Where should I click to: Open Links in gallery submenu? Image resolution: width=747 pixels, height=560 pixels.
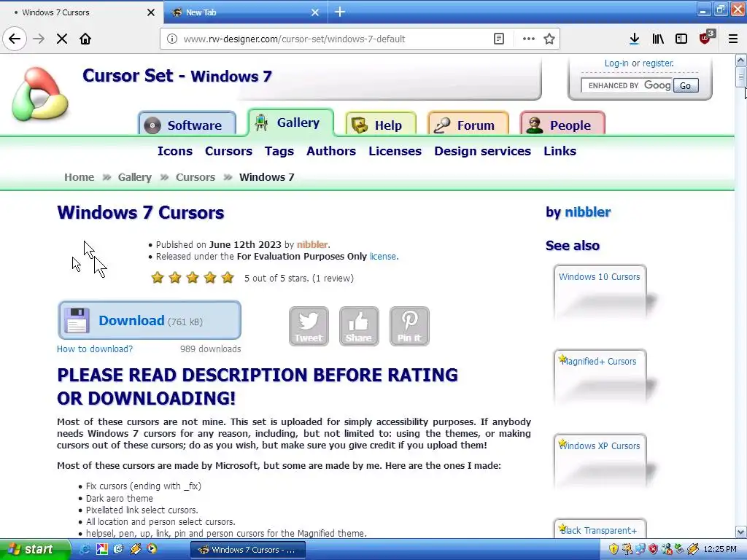pos(560,151)
